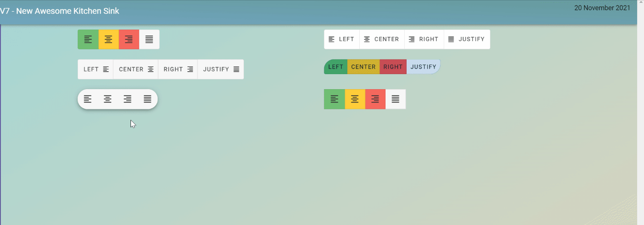Choose align-center icon in the rounded white pill group
The height and width of the screenshot is (225, 644).
(x=108, y=99)
